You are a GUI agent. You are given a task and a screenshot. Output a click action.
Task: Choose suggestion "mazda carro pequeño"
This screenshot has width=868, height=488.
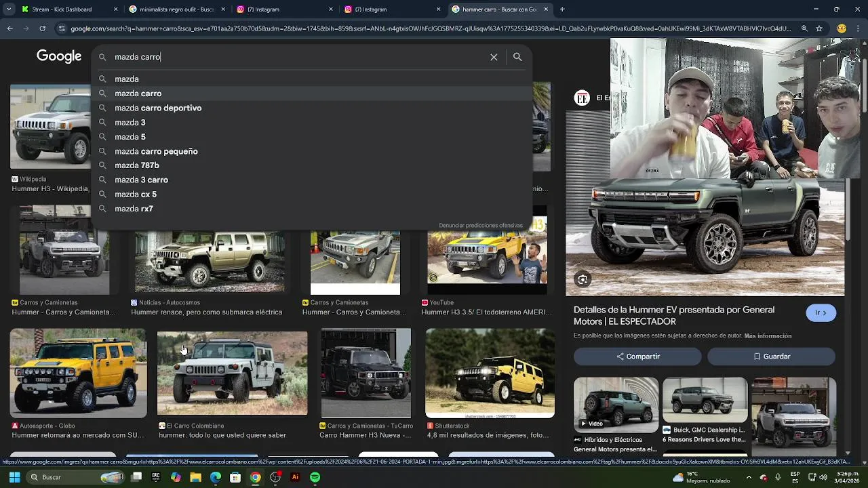(x=312, y=151)
